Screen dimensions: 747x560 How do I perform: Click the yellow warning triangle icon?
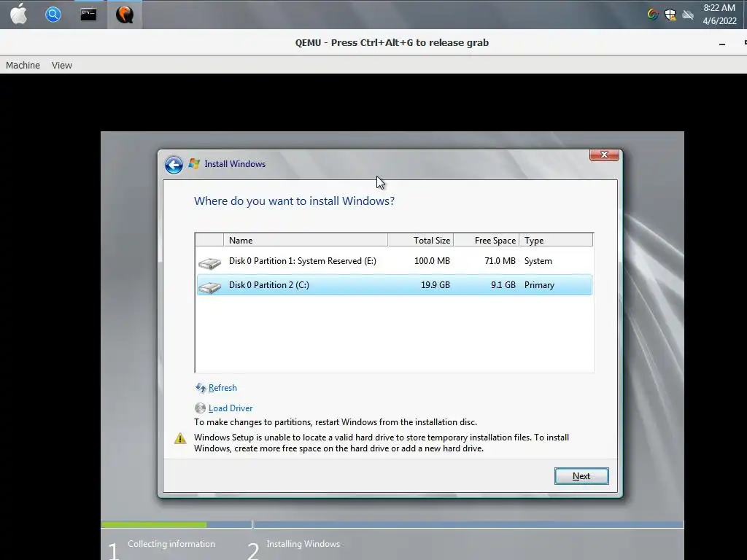180,438
